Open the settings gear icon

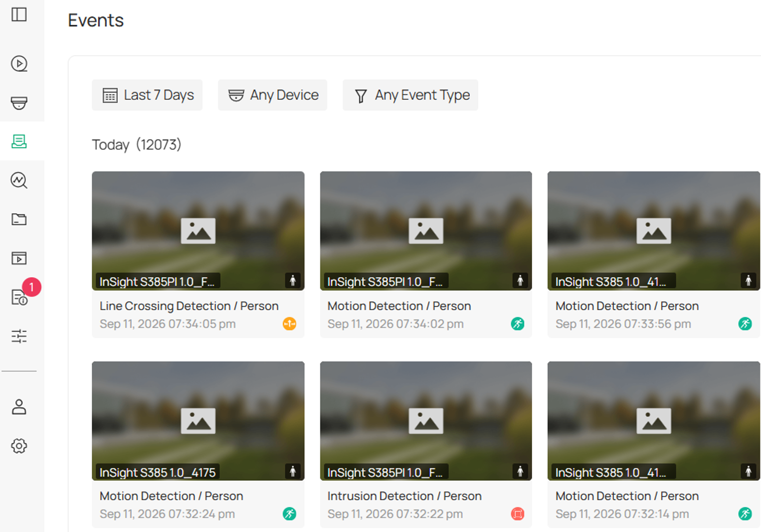[19, 446]
